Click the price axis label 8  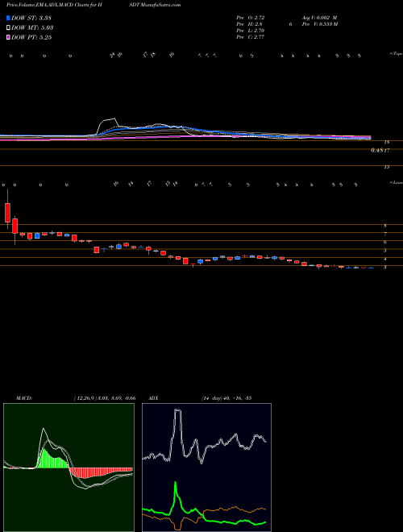click(x=385, y=225)
